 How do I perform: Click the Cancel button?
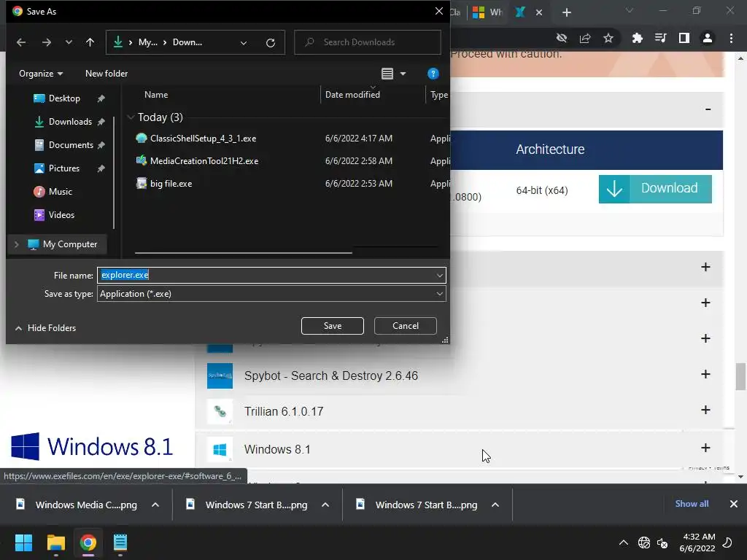[x=406, y=326]
